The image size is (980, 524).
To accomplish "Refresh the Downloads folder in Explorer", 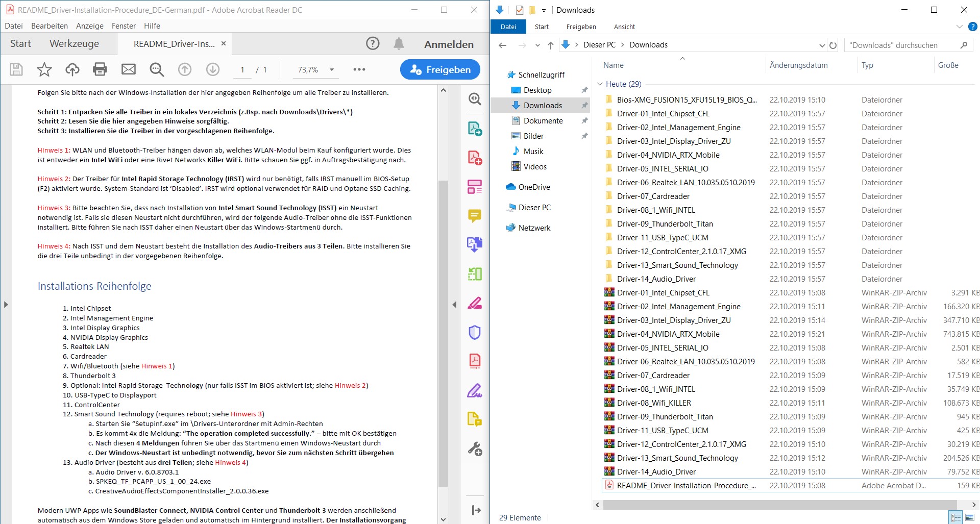I will (833, 45).
